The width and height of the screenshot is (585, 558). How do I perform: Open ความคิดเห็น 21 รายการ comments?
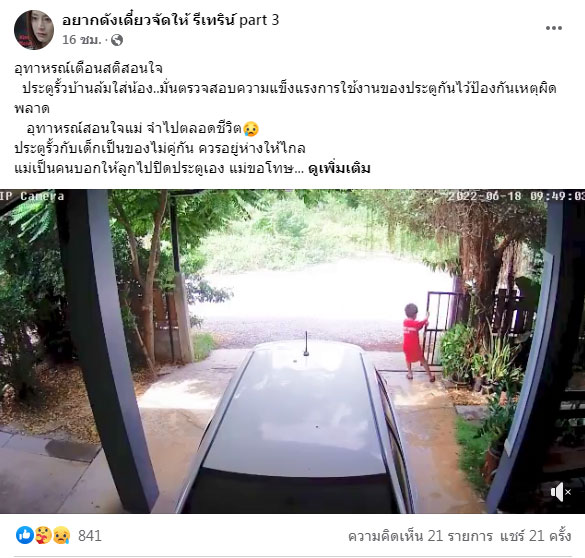(420, 536)
